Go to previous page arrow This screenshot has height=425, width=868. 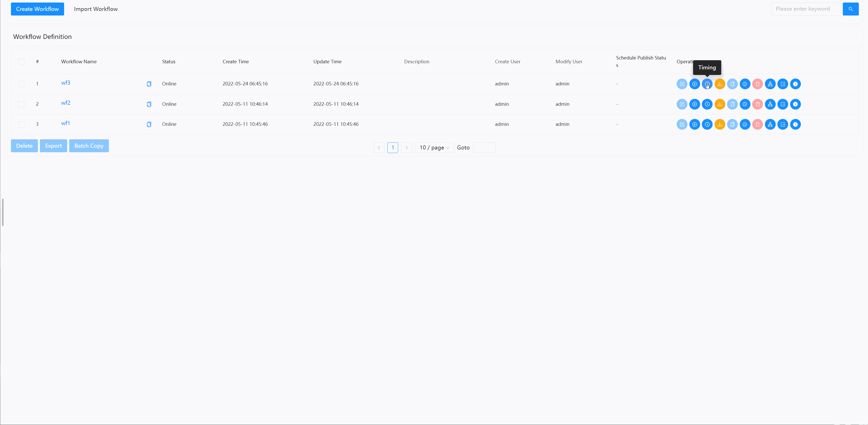pos(379,147)
